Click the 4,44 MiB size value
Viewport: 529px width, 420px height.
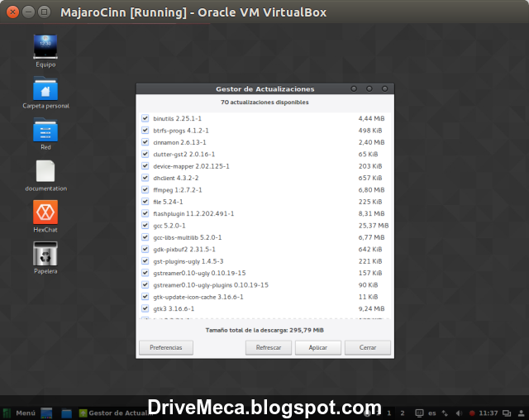371,118
